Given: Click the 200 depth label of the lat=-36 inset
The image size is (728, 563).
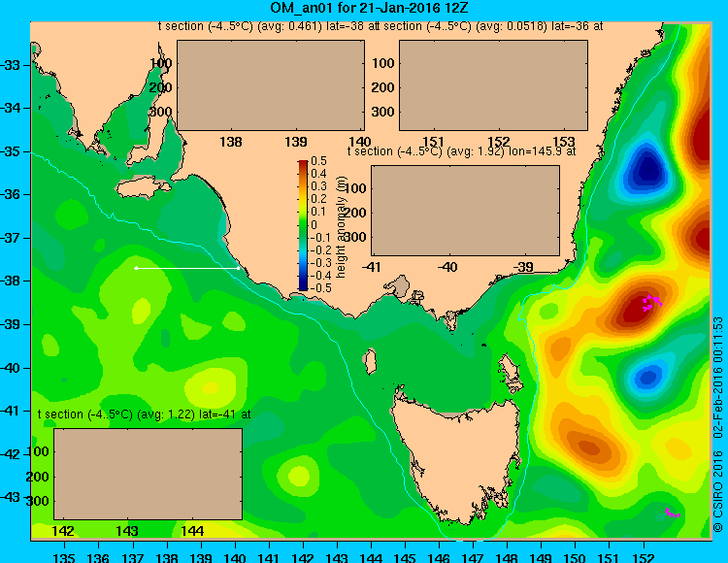Looking at the screenshot, I should tap(383, 87).
